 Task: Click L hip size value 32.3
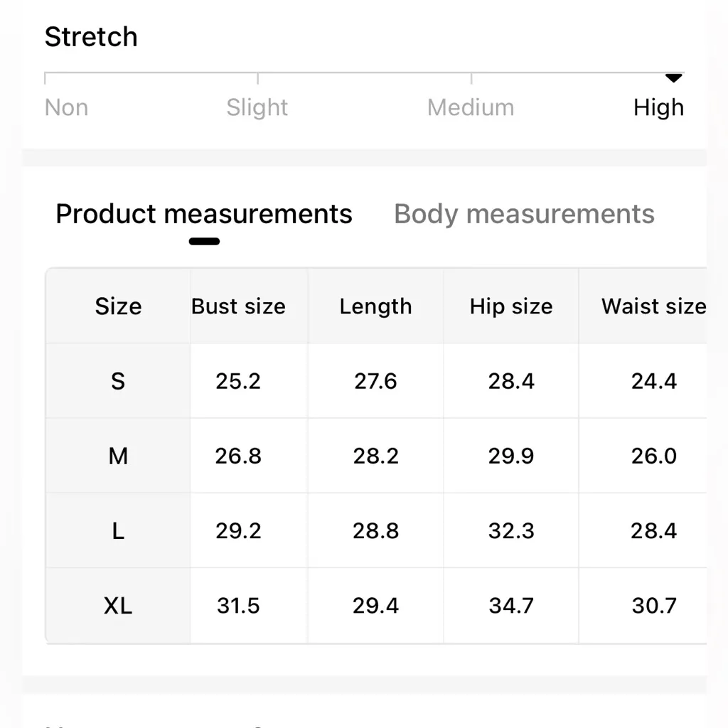click(511, 531)
